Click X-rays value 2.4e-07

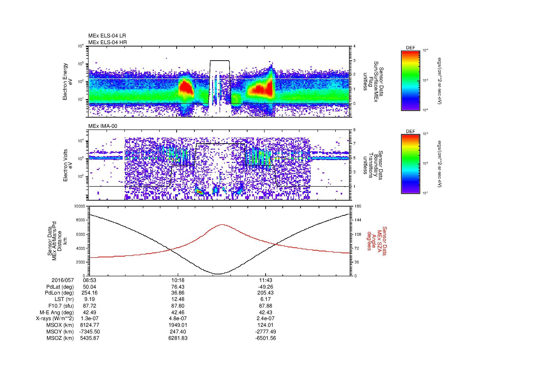(x=266, y=318)
